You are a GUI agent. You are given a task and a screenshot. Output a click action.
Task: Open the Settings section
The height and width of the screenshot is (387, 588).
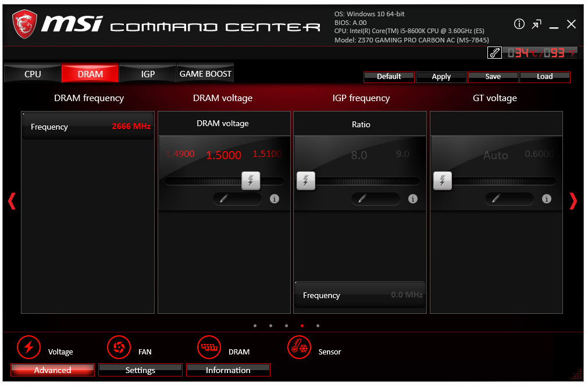(x=140, y=370)
